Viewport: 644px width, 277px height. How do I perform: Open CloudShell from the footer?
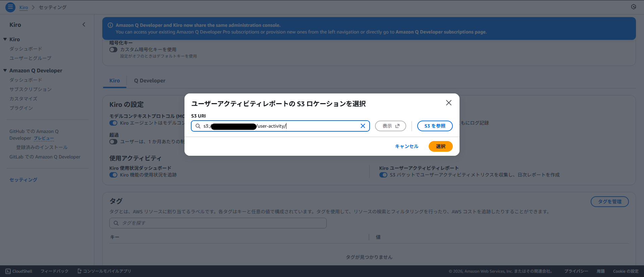19,271
